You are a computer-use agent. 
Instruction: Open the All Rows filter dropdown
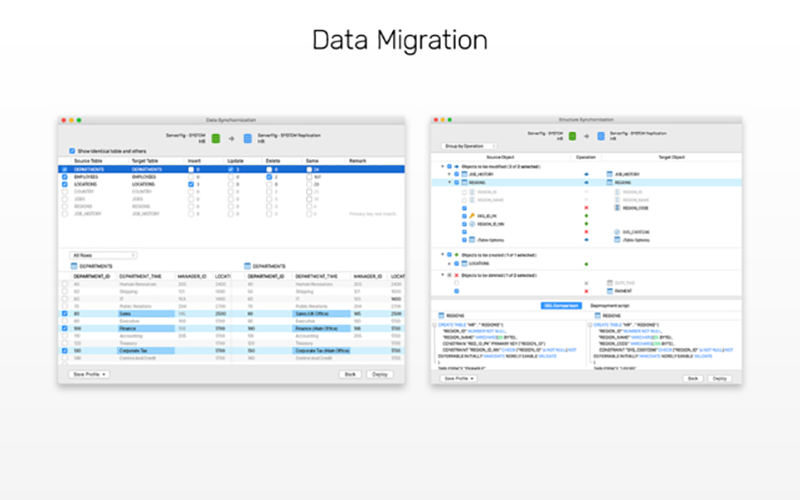(103, 255)
